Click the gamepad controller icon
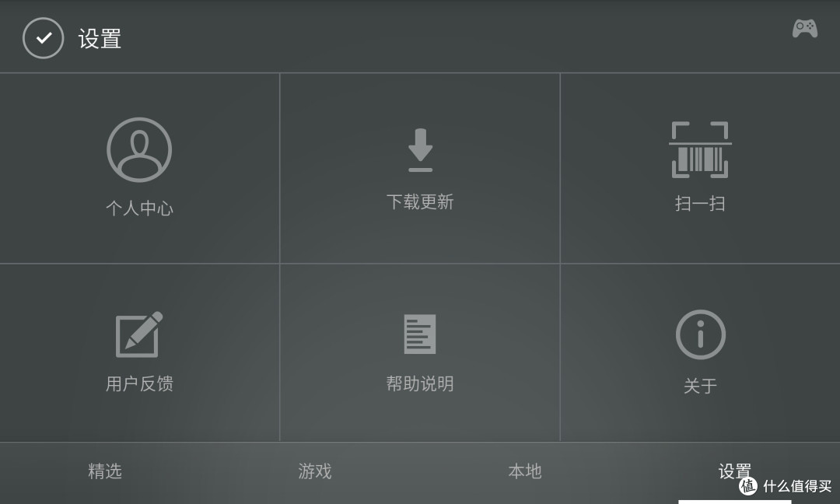The width and height of the screenshot is (840, 504). tap(805, 28)
